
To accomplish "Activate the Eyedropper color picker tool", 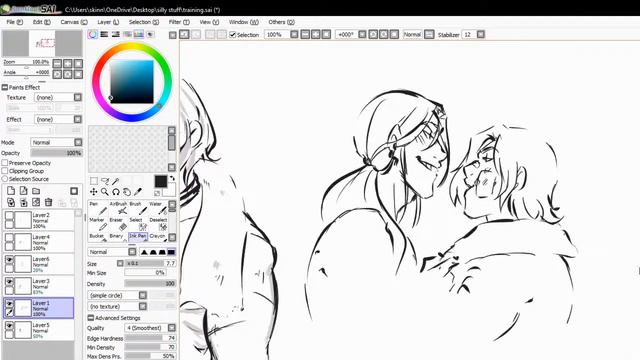I will click(x=138, y=192).
